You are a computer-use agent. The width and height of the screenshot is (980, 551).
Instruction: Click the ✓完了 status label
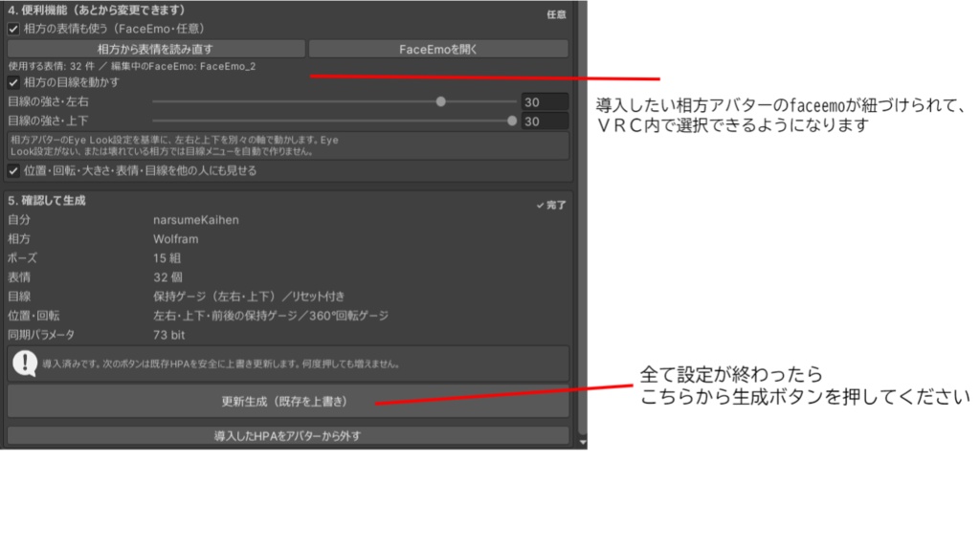(x=551, y=205)
